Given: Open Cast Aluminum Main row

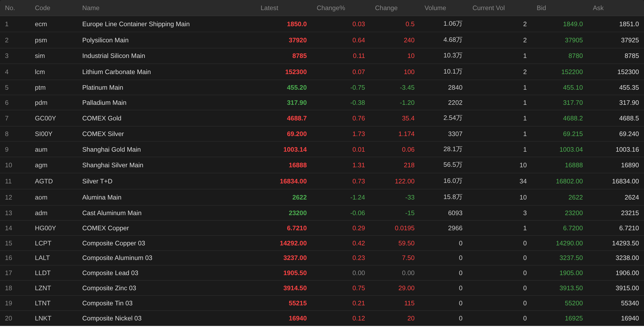Looking at the screenshot, I should tap(322, 213).
